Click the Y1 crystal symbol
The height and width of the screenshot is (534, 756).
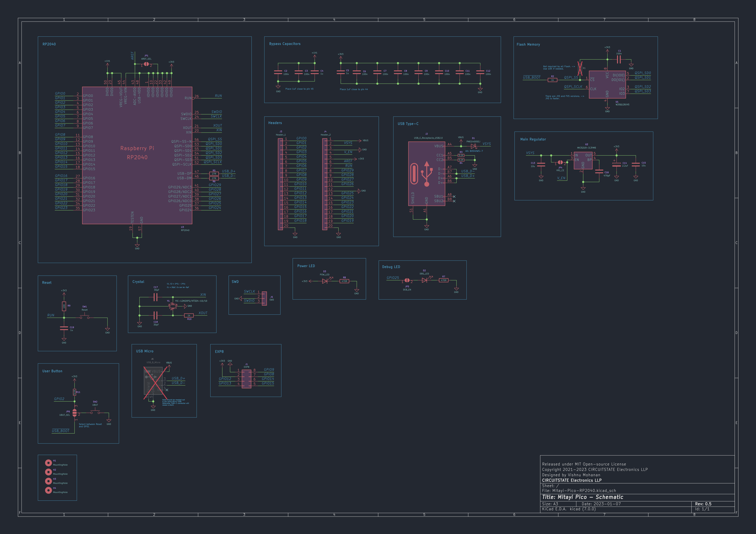pyautogui.click(x=173, y=306)
